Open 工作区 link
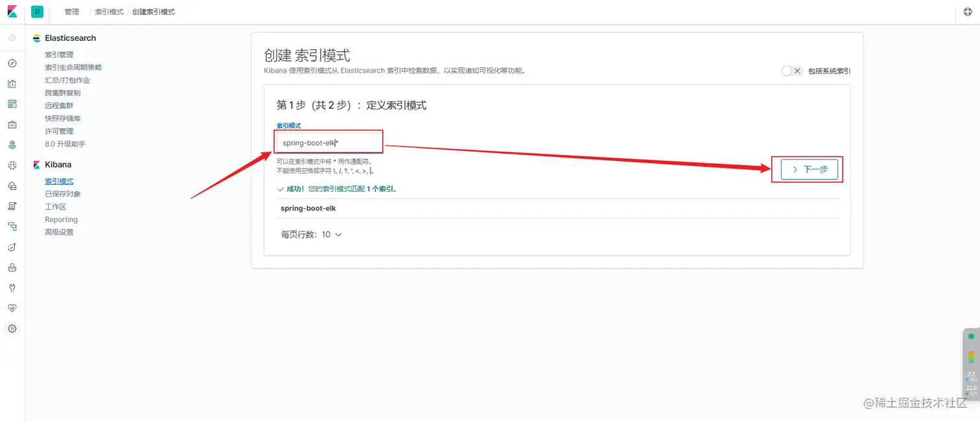980x422 pixels. 56,207
